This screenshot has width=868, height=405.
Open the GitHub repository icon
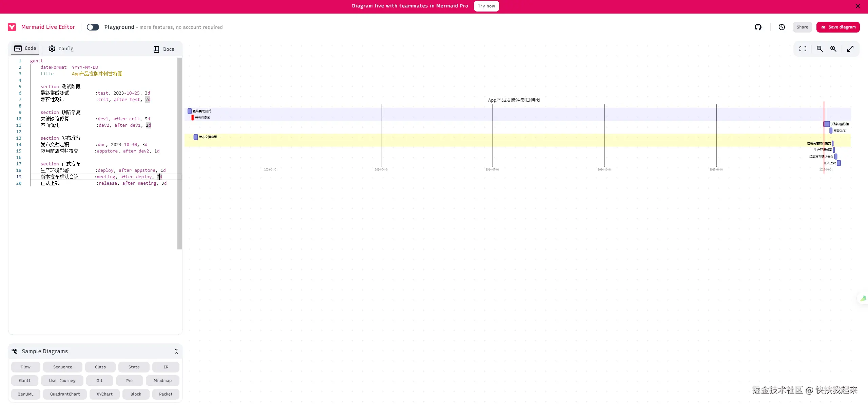[x=758, y=27]
